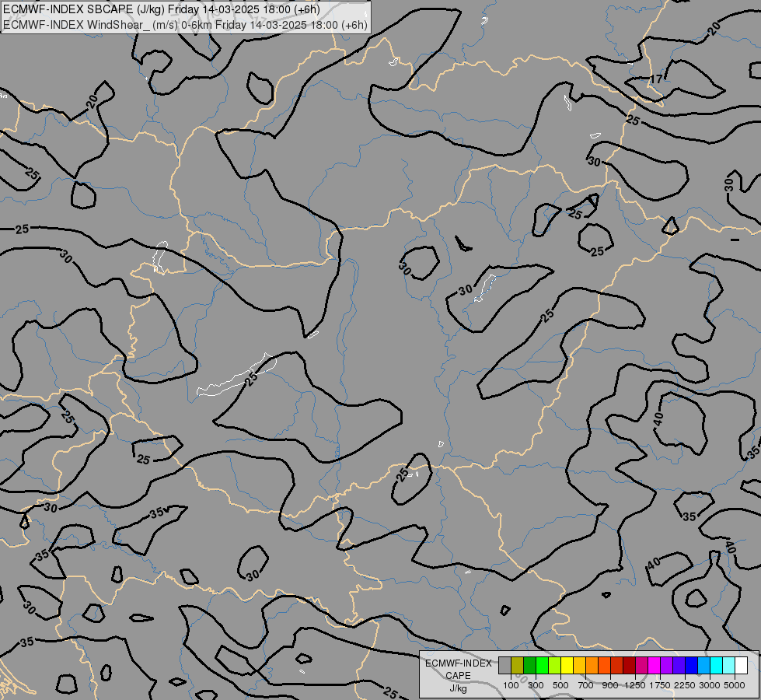Image resolution: width=761 pixels, height=700 pixels.
Task: Click the 100 legend tick label
Action: (x=511, y=685)
